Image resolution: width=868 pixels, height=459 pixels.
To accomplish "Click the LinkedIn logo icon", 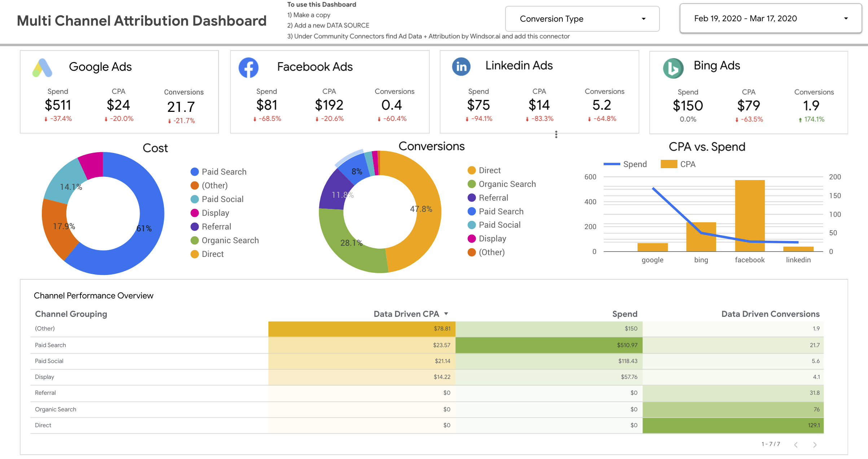I will pos(461,67).
